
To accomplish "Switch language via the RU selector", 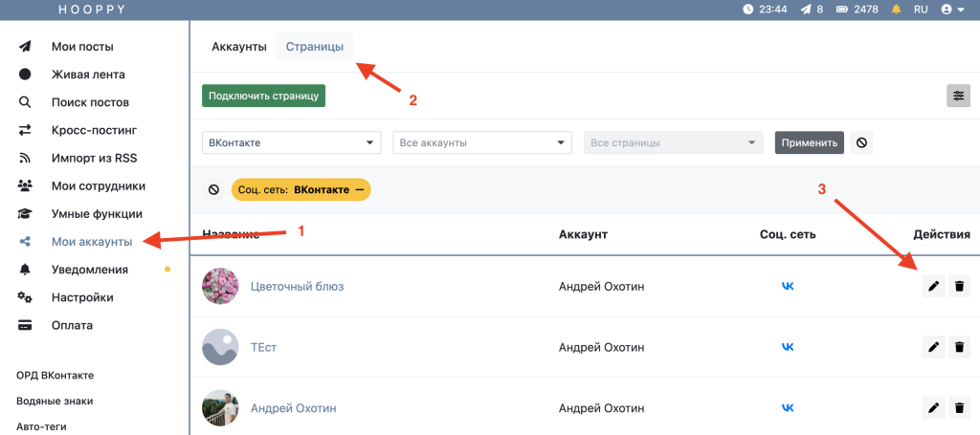I will pyautogui.click(x=921, y=10).
